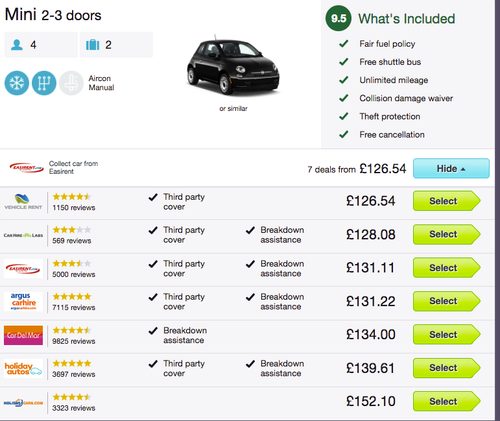Viewport: 500px width, 421px height.
Task: Click the 9.5 rating badge
Action: pos(338,18)
